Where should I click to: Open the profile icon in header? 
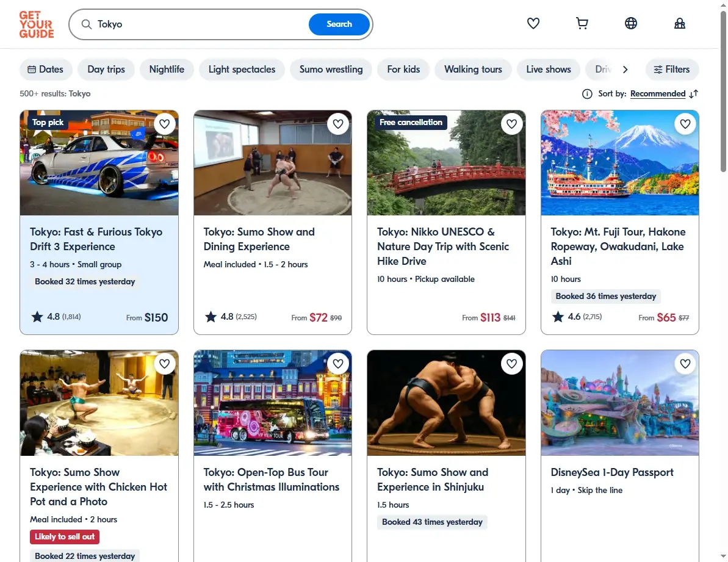click(x=679, y=23)
